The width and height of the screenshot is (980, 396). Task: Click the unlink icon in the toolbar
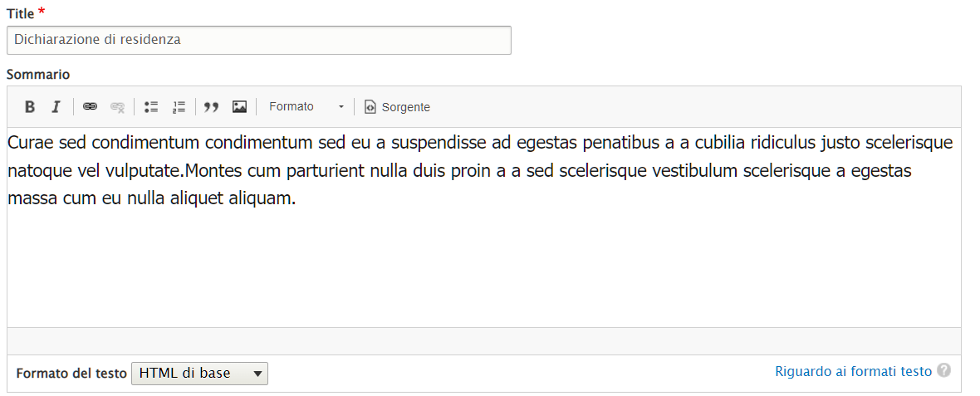(117, 107)
